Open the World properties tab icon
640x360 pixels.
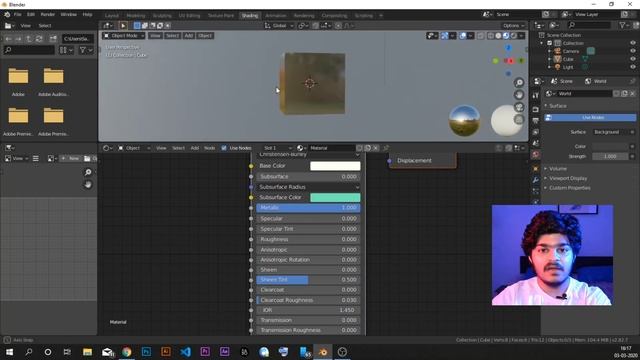tap(536, 154)
